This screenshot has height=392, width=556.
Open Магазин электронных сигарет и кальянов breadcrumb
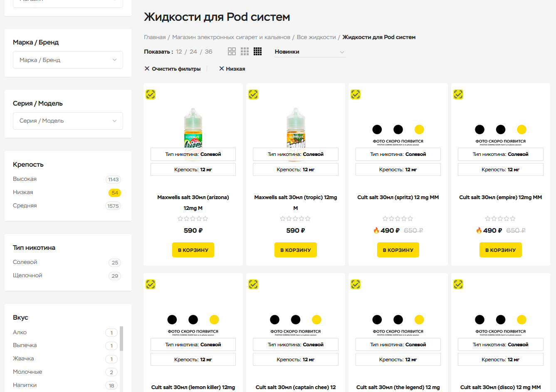231,37
